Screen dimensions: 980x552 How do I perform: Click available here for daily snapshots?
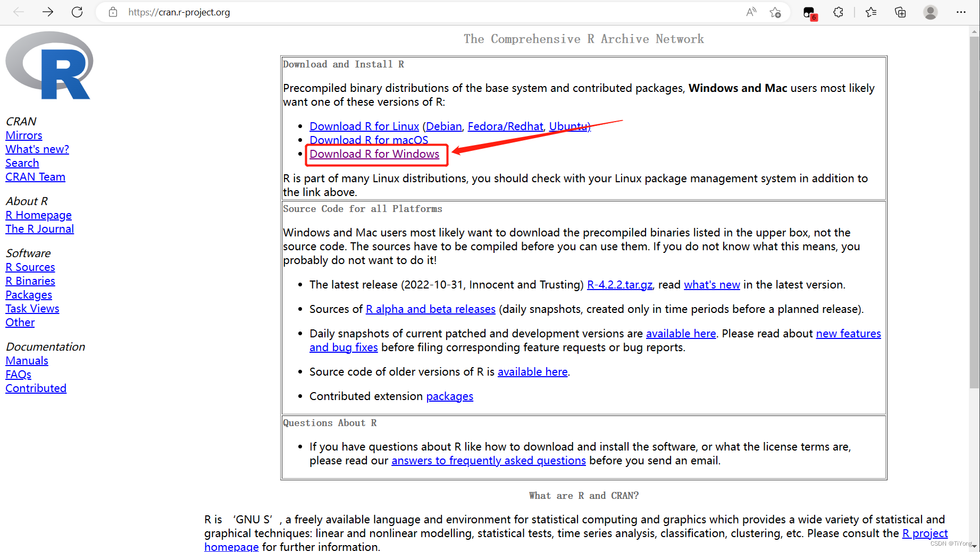point(681,334)
